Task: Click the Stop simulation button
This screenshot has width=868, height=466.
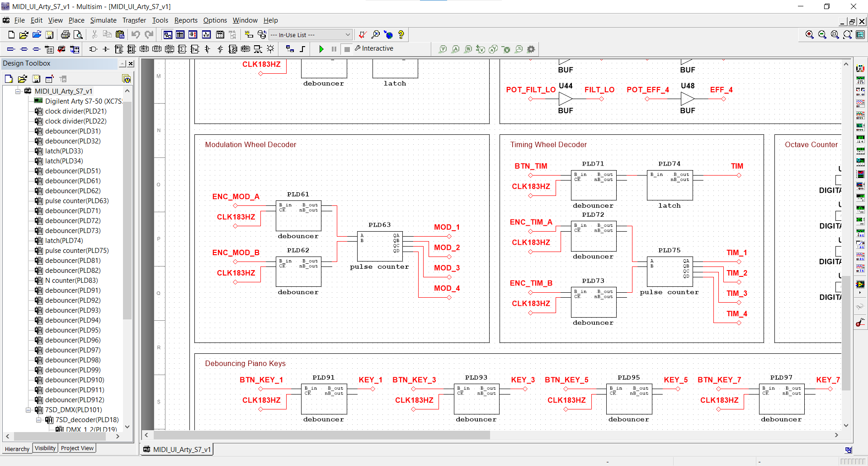Action: [x=347, y=49]
